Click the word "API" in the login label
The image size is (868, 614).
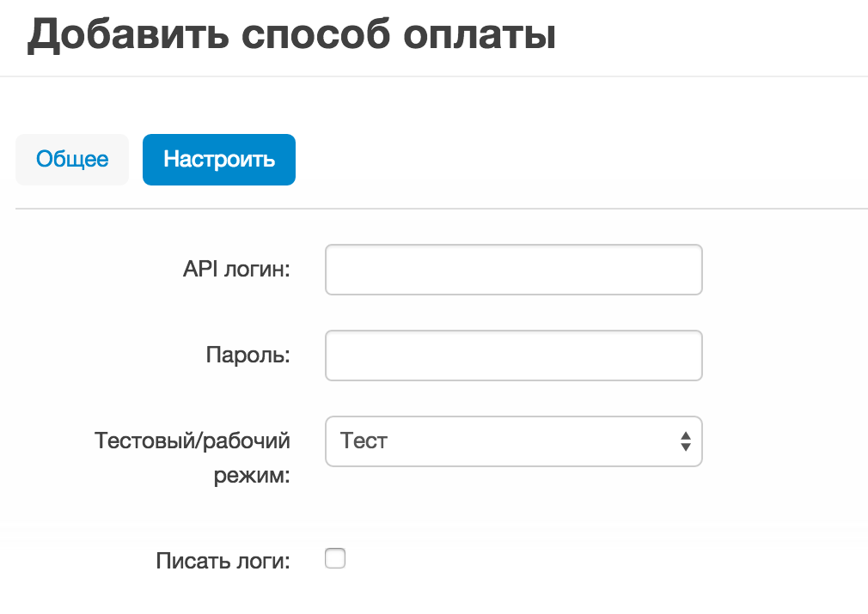pyautogui.click(x=200, y=270)
